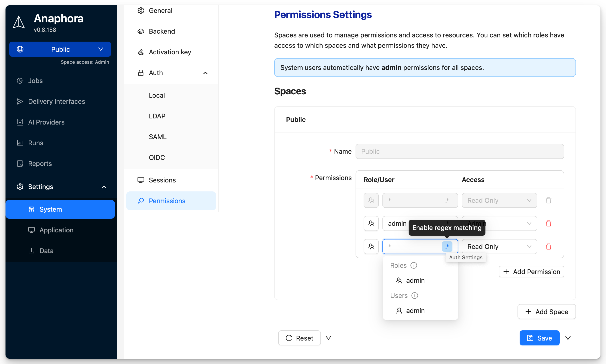
Task: Open Activation key settings
Action: click(170, 52)
